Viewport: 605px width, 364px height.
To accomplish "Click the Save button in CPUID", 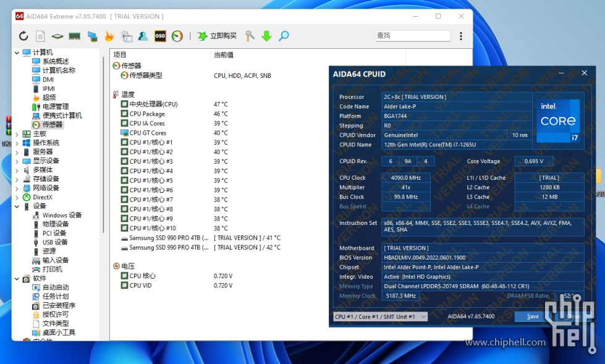I will click(533, 316).
